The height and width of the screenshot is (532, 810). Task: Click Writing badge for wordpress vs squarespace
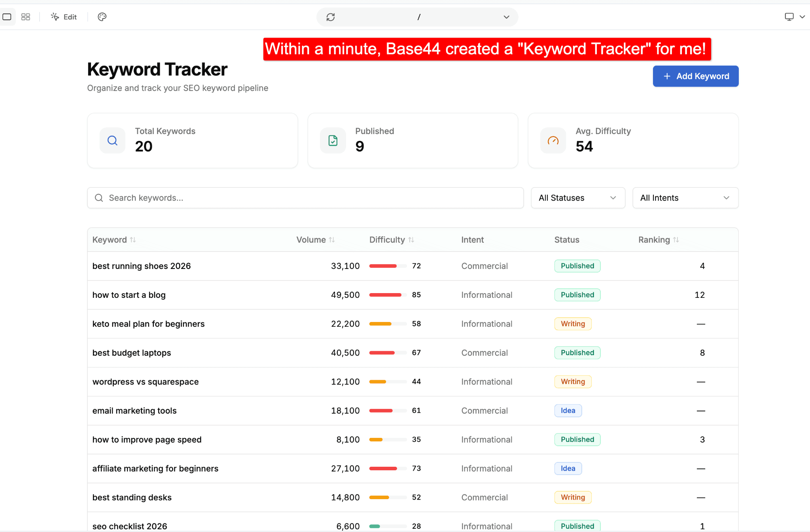coord(573,382)
